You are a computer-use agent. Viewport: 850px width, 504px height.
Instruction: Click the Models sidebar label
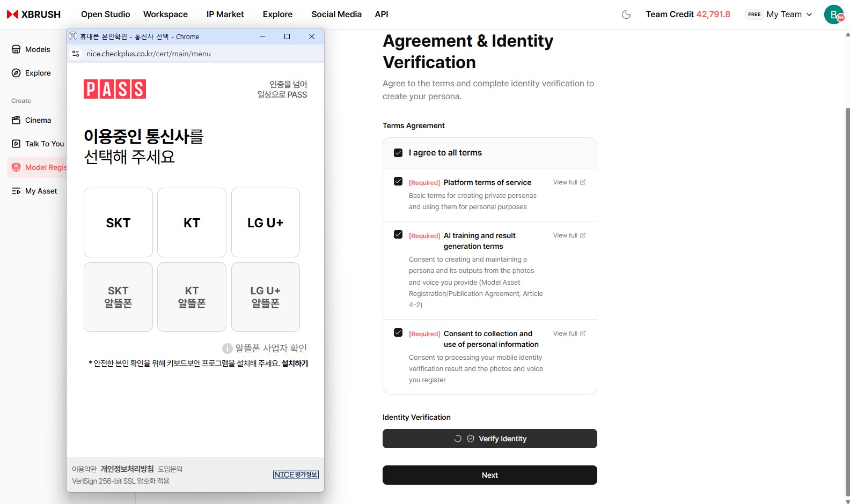click(x=38, y=49)
